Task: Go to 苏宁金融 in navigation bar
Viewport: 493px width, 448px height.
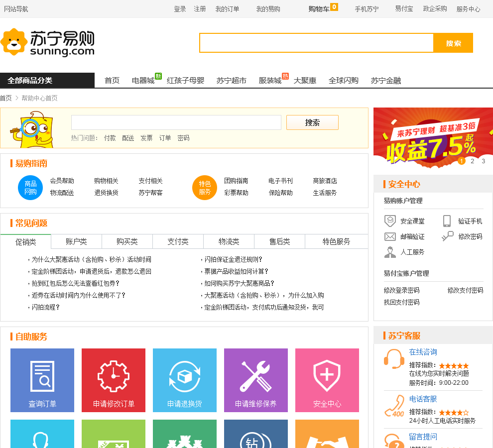Action: click(386, 81)
